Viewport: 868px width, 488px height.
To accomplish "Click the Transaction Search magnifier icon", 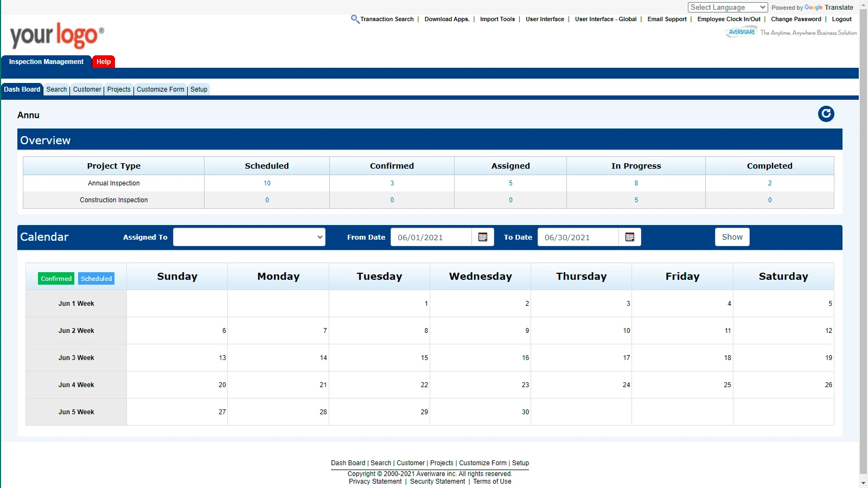I will pos(355,19).
